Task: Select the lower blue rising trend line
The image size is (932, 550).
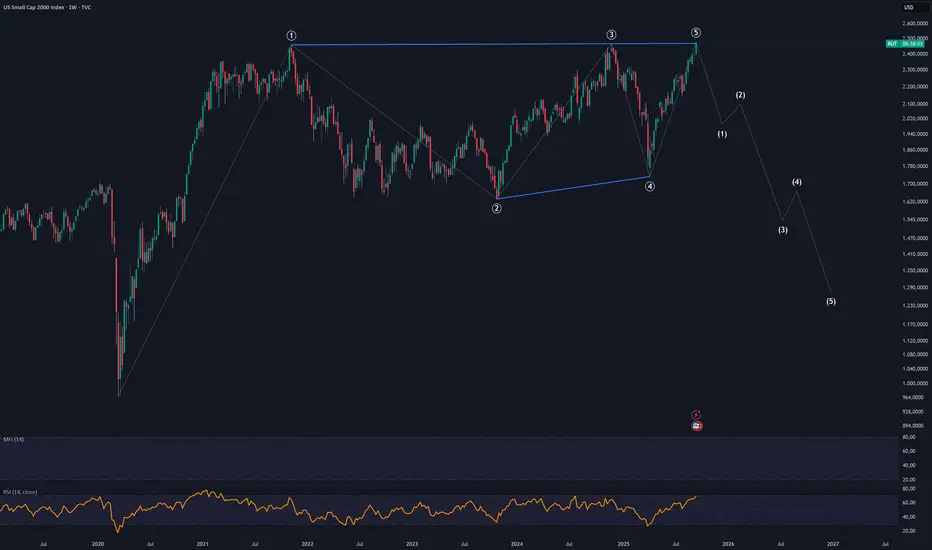Action: click(573, 187)
